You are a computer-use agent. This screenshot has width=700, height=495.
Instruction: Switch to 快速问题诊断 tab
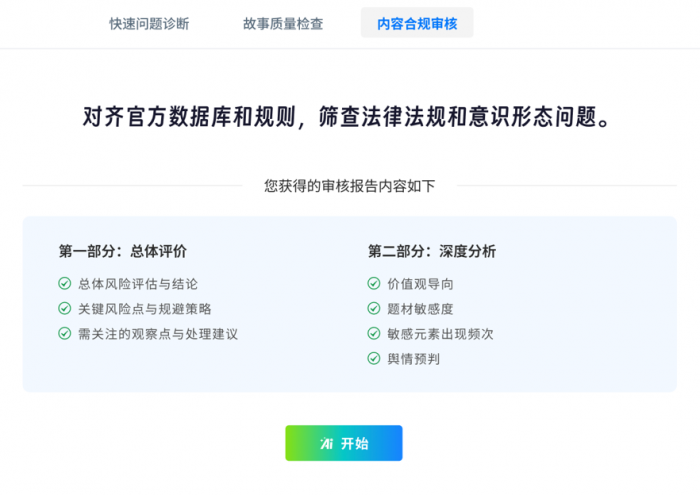click(x=149, y=23)
